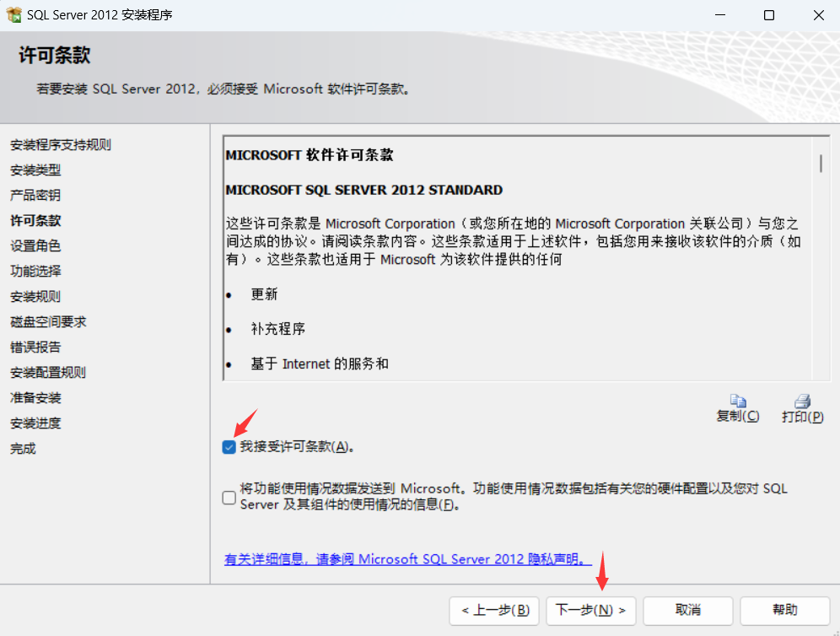
Task: Click the Print (打印) icon button
Action: click(802, 409)
